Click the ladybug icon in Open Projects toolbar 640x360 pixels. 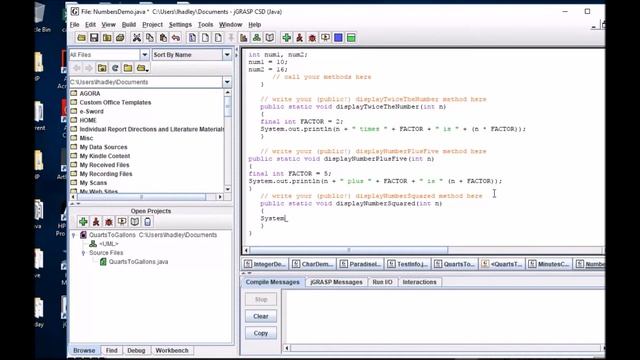109,222
